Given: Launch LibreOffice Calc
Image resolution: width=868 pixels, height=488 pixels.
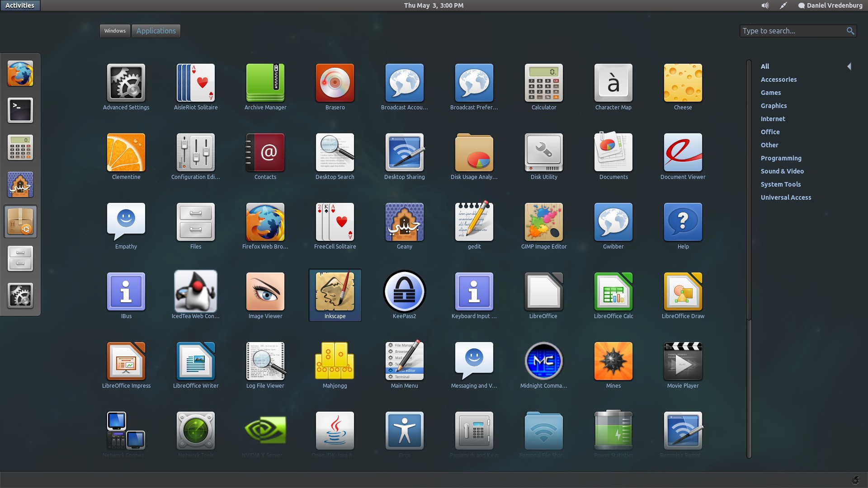Looking at the screenshot, I should [613, 295].
